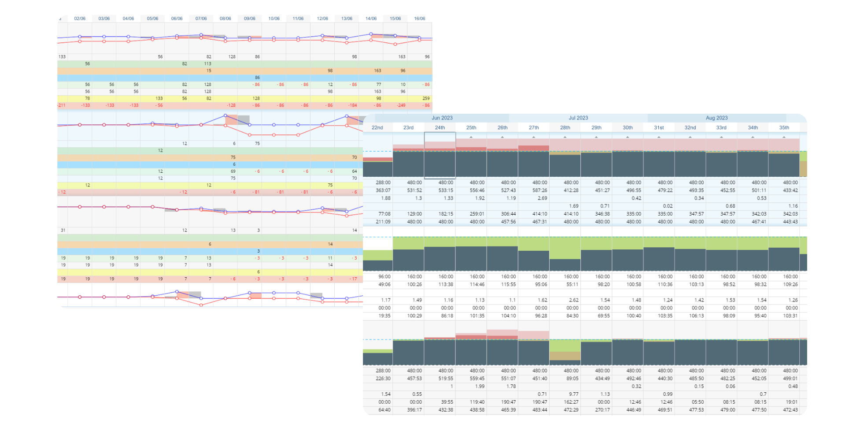Expand the arrow in the 27th week column
Viewport: 868px width, 424px height.
534,137
